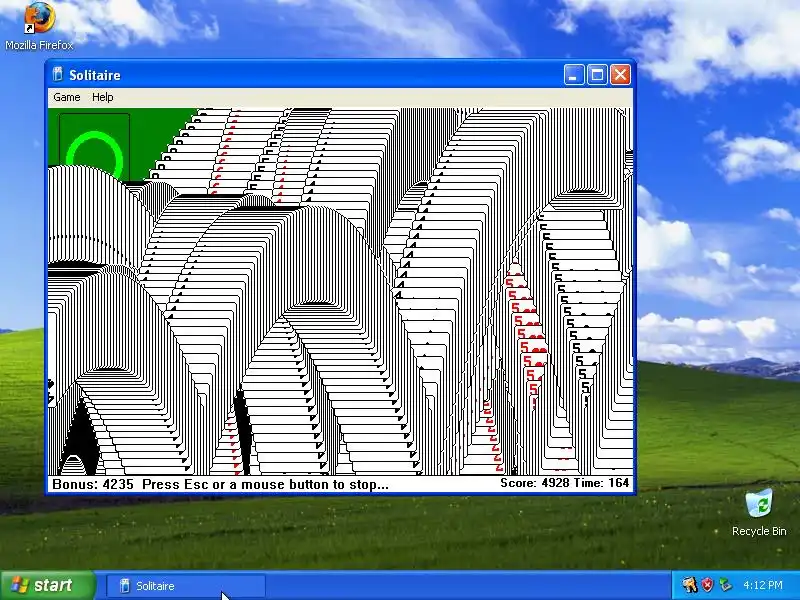This screenshot has width=800, height=600.
Task: Open the Game menu in Solitaire
Action: pyautogui.click(x=67, y=97)
